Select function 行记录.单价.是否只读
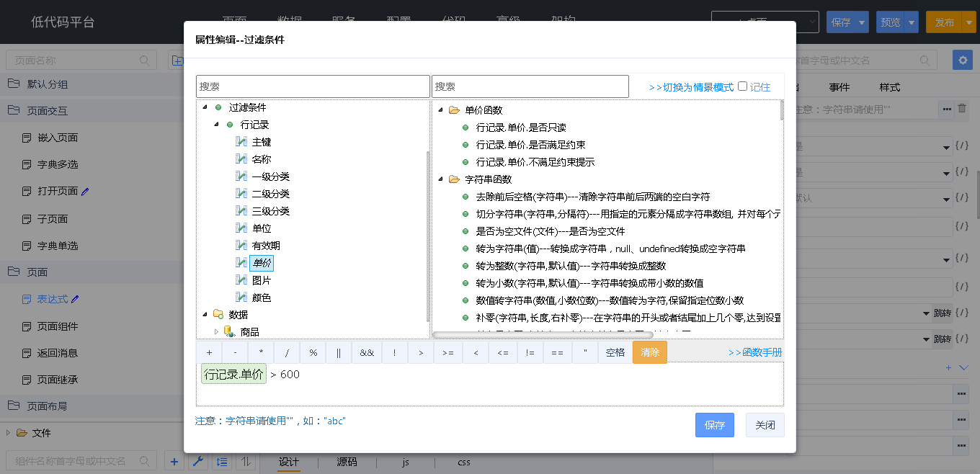The width and height of the screenshot is (980, 474). (x=521, y=128)
